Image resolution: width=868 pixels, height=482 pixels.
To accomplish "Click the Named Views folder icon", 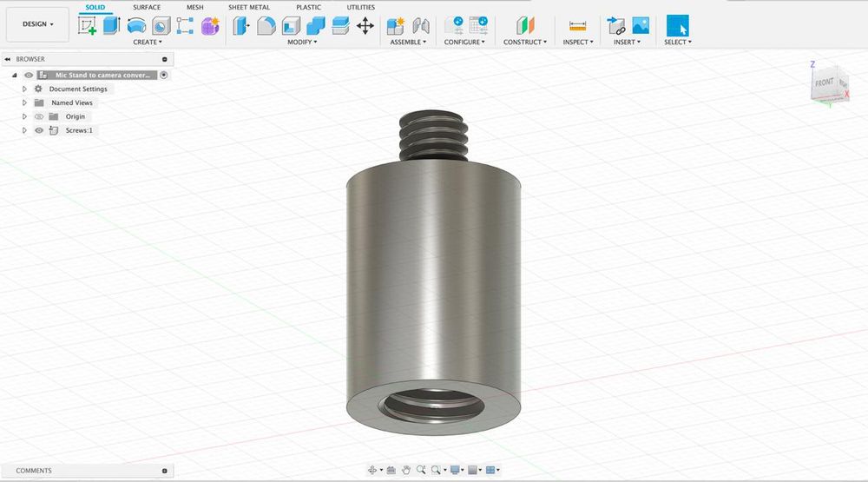I will click(x=39, y=102).
